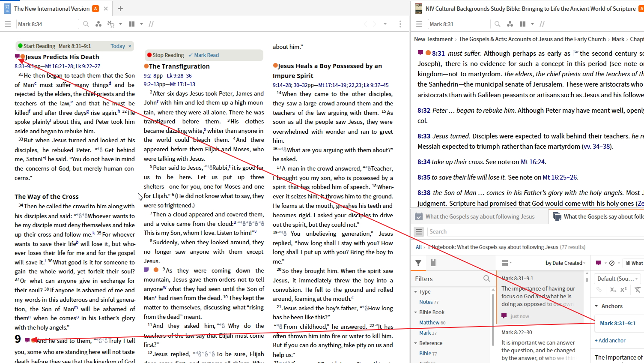Open the interlinear options dropdown arrow
644x363 pixels.
[121, 24]
